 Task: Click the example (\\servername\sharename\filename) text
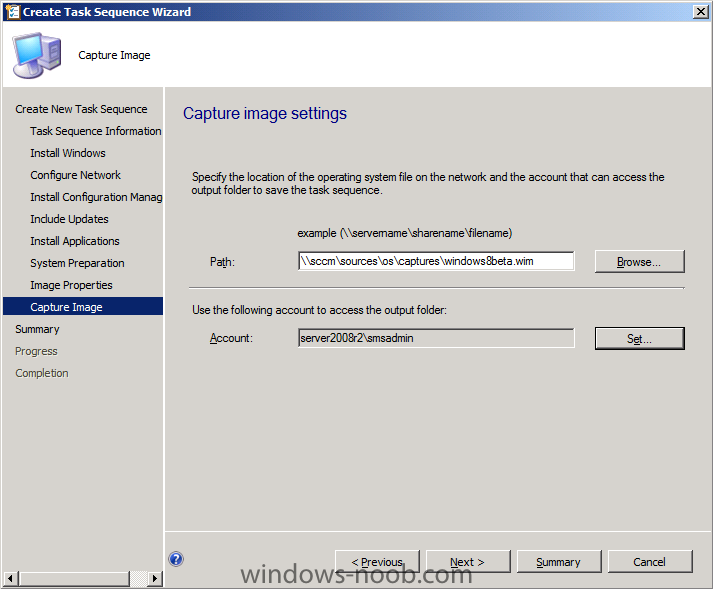pyautogui.click(x=405, y=233)
